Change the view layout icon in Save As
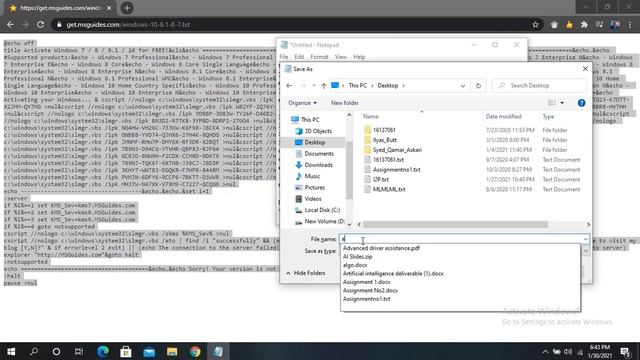640x360 pixels. coord(552,103)
